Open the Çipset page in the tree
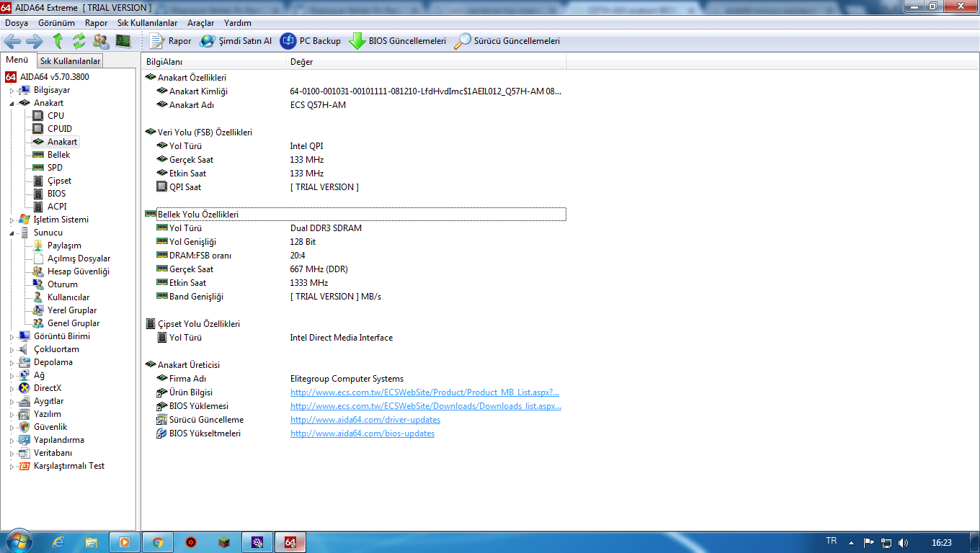The image size is (980, 553). click(x=60, y=181)
